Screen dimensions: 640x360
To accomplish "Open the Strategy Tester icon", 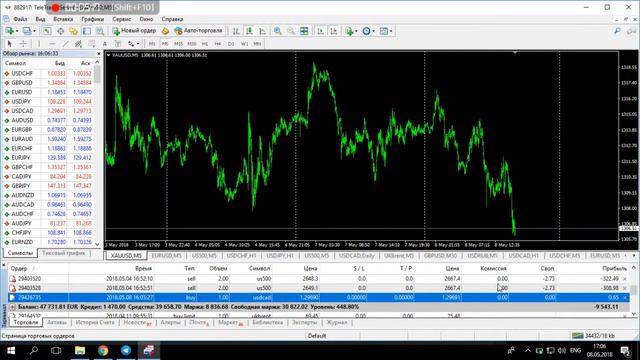I will (100, 31).
